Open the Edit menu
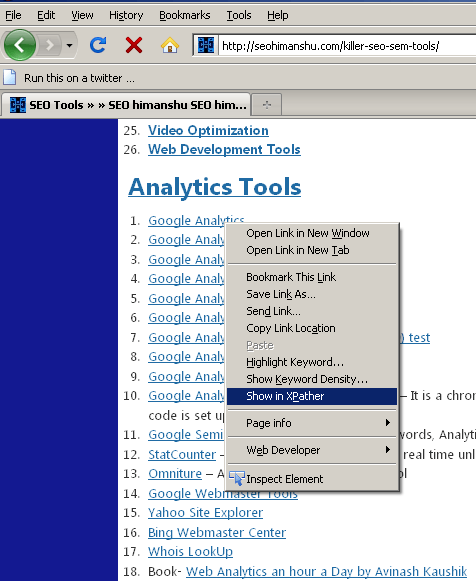 (46, 15)
